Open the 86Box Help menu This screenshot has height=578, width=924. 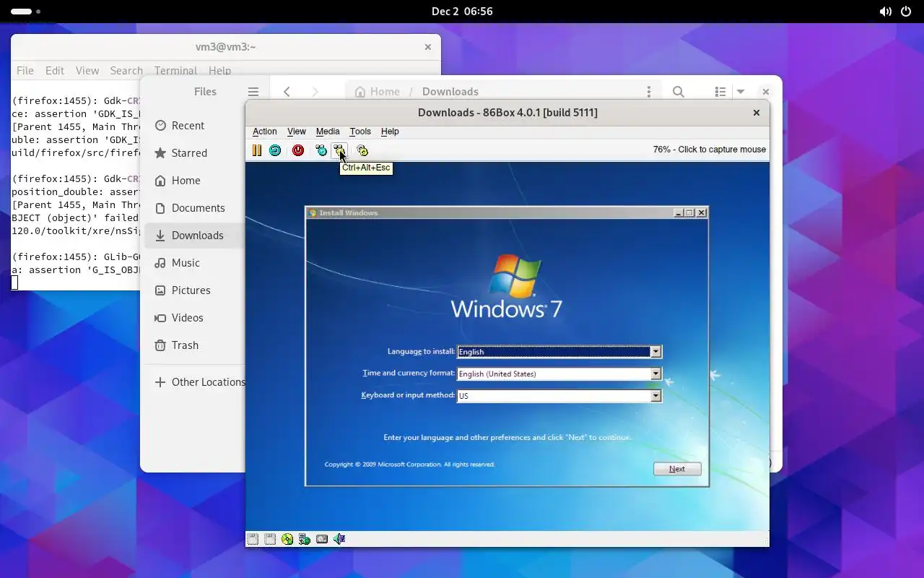[x=390, y=131]
